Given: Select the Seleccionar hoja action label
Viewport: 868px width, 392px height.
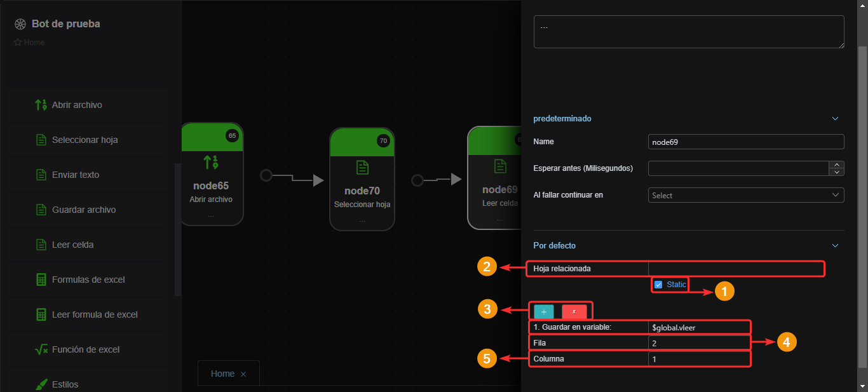Looking at the screenshot, I should [85, 140].
